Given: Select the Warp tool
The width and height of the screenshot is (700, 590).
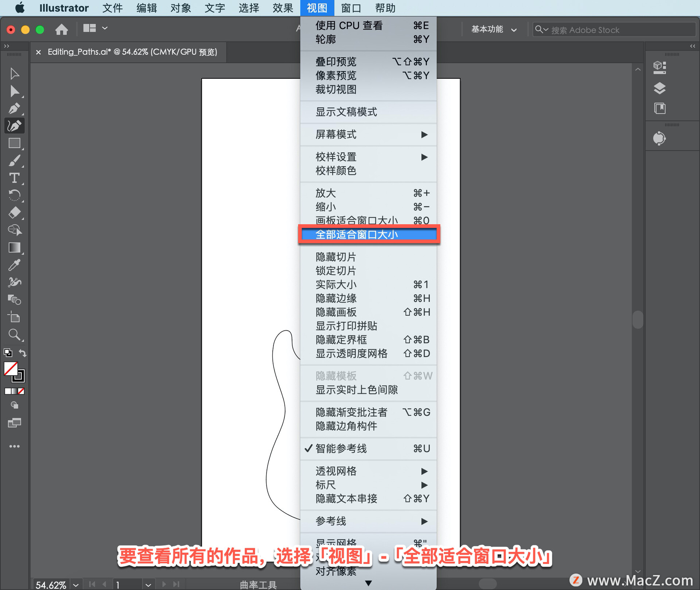Looking at the screenshot, I should point(14,282).
